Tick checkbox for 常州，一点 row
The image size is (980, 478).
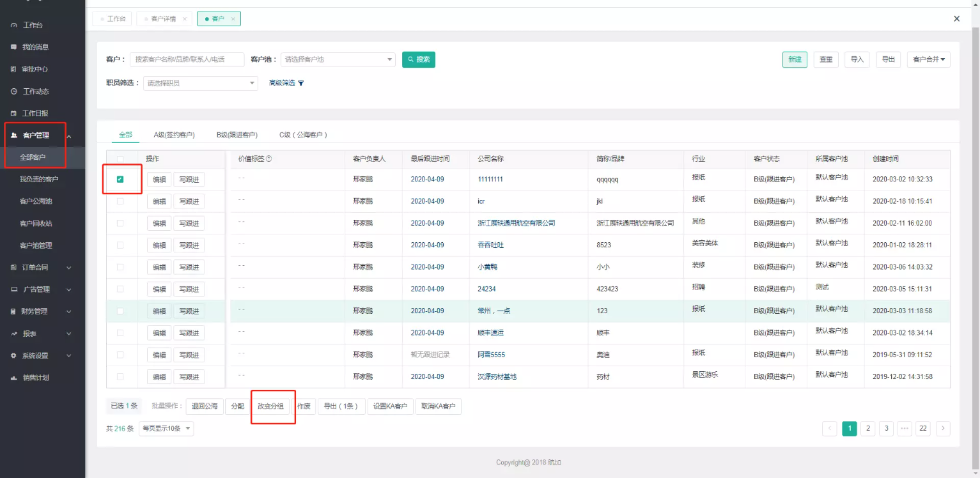click(x=120, y=311)
